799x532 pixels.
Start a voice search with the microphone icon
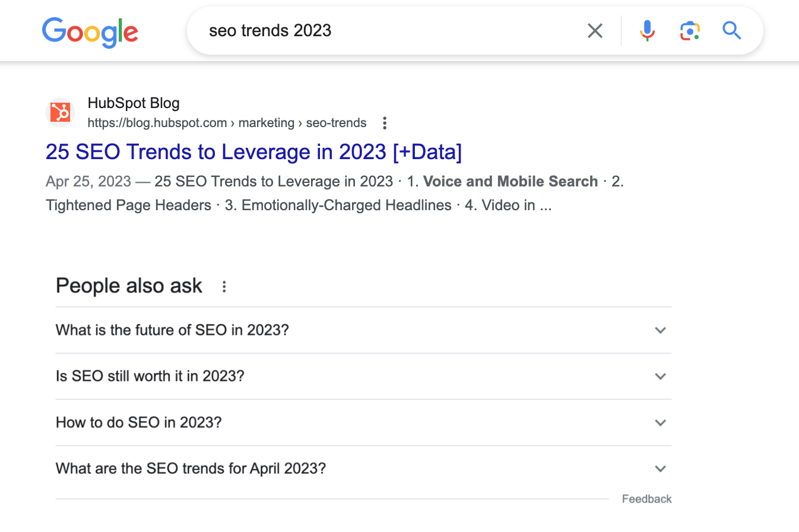click(x=647, y=30)
